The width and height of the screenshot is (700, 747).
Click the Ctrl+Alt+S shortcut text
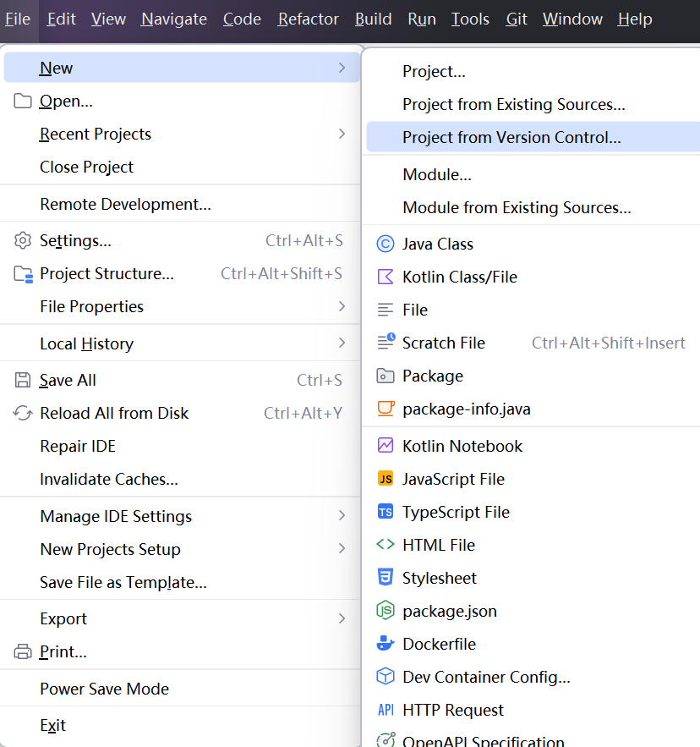point(304,240)
